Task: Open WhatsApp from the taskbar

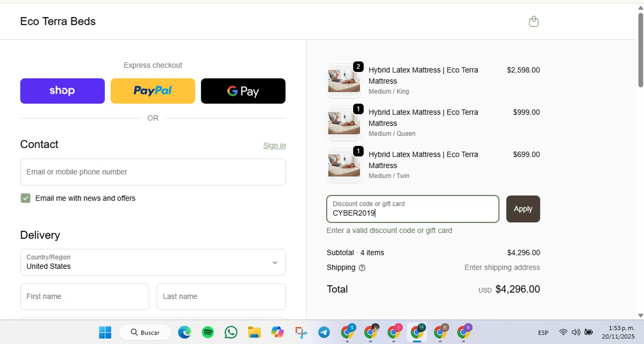Action: 231,332
